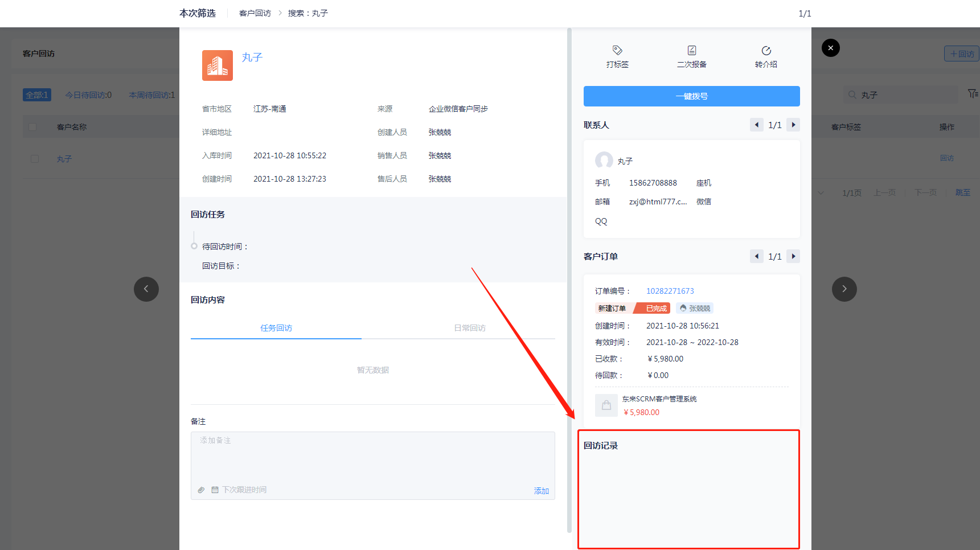
Task: Click the 企业微信客户同步 source value
Action: tap(458, 109)
